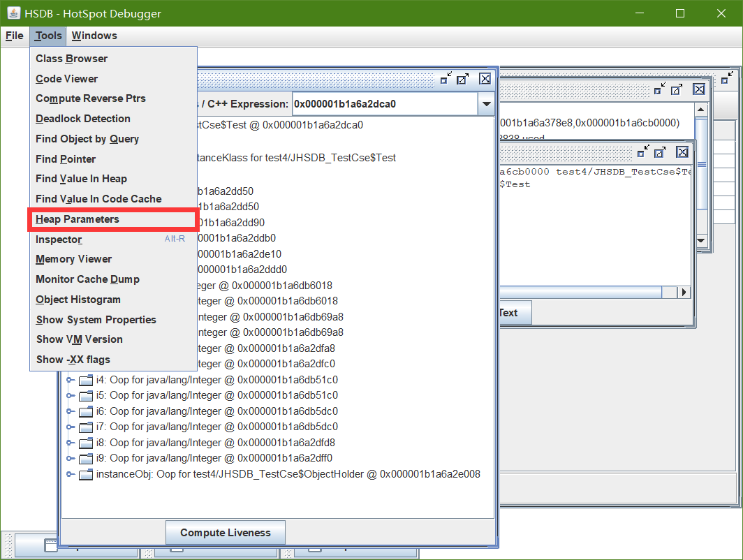This screenshot has width=743, height=560.
Task: Select i5 folder icon in tree
Action: click(86, 396)
